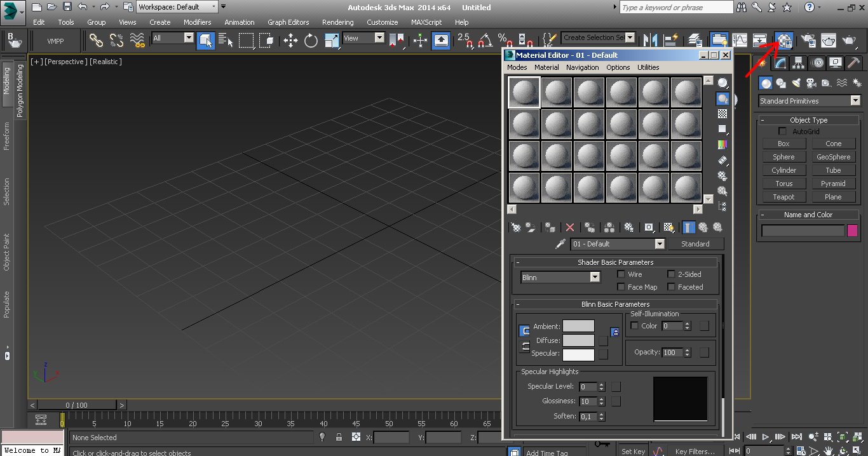Create a Teapot primitive
The height and width of the screenshot is (456, 868).
click(x=783, y=197)
